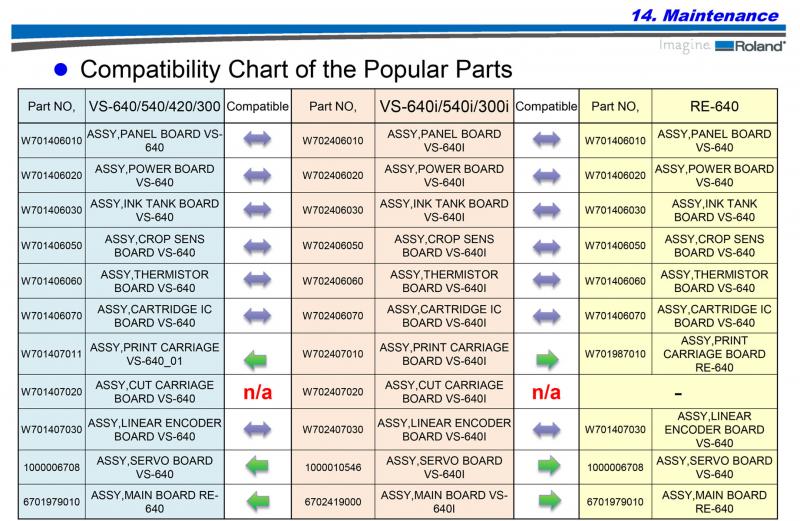Click double arrow between W701407030 and W702407030
Viewport: 800px width, 521px height.
(257, 430)
